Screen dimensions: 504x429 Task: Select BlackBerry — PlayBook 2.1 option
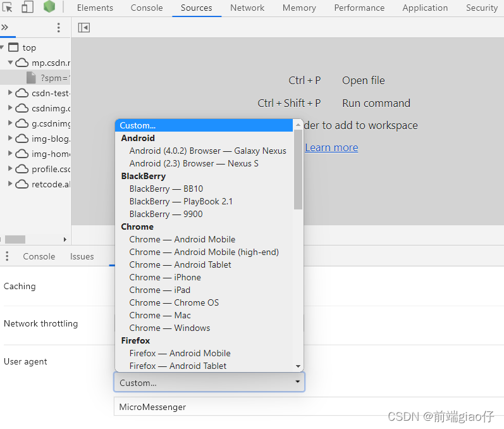(204, 201)
